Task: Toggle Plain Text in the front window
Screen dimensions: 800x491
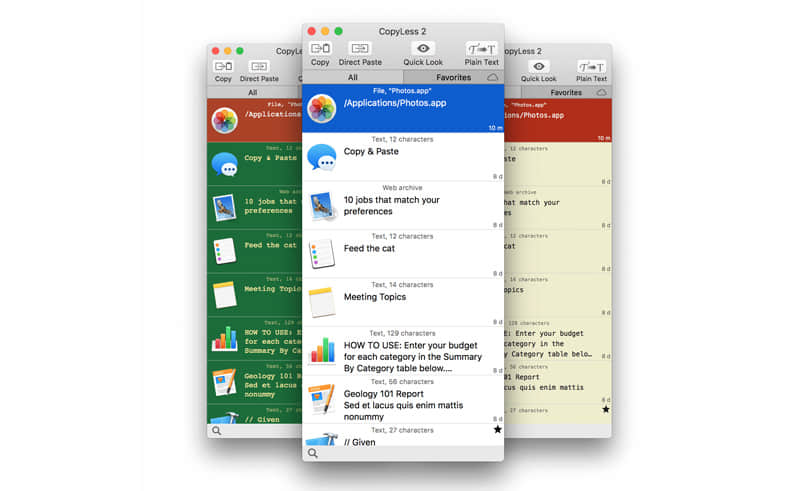Action: [x=481, y=54]
